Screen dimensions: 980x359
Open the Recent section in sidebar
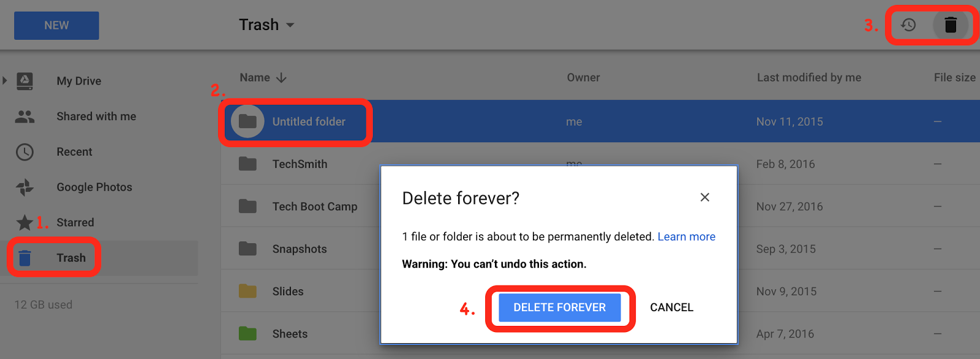point(74,152)
